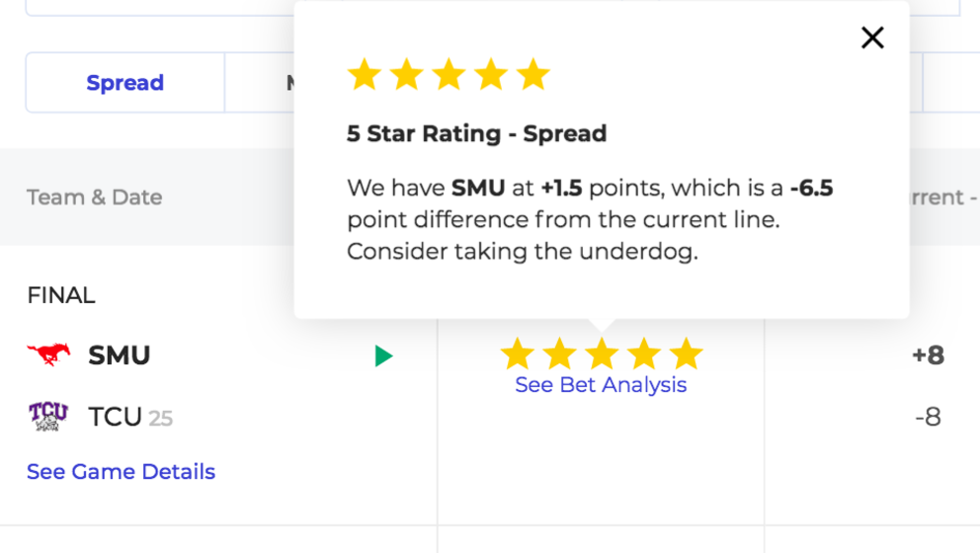Click the SMU mustang logo

[48, 355]
